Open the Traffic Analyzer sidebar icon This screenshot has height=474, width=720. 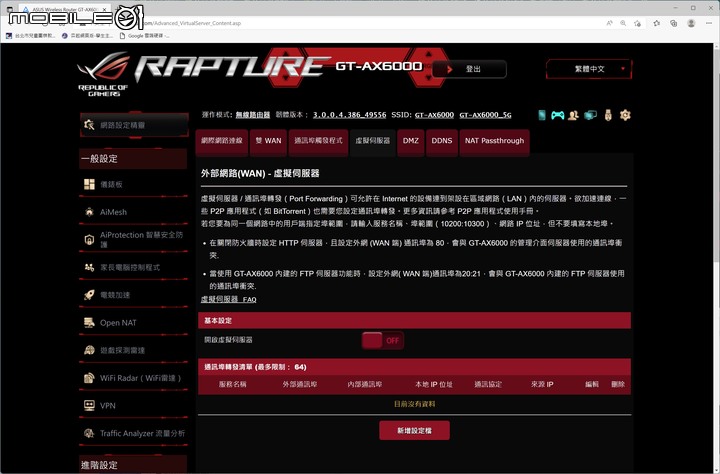pos(89,433)
